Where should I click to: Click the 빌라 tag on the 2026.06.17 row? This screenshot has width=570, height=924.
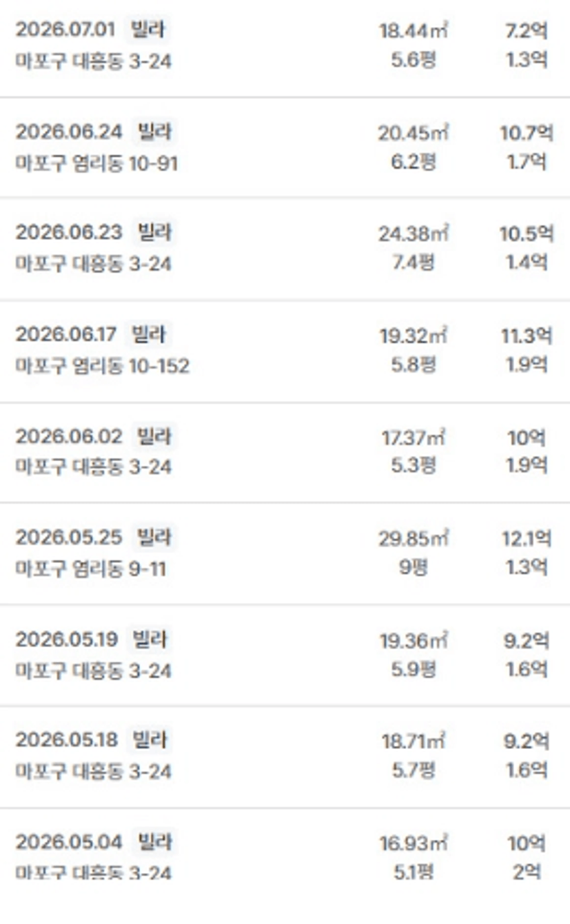(148, 336)
